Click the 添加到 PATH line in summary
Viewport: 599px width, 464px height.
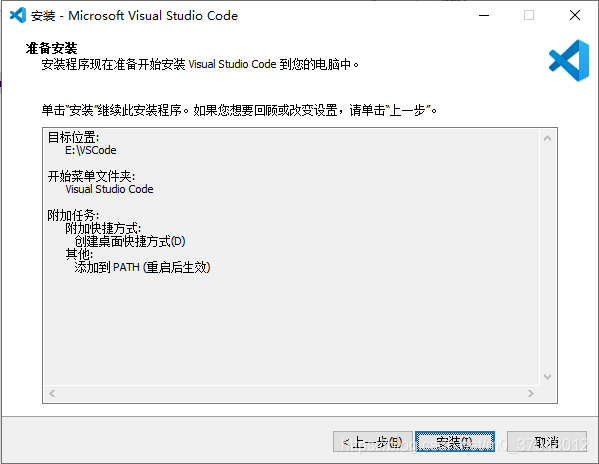[x=142, y=267]
